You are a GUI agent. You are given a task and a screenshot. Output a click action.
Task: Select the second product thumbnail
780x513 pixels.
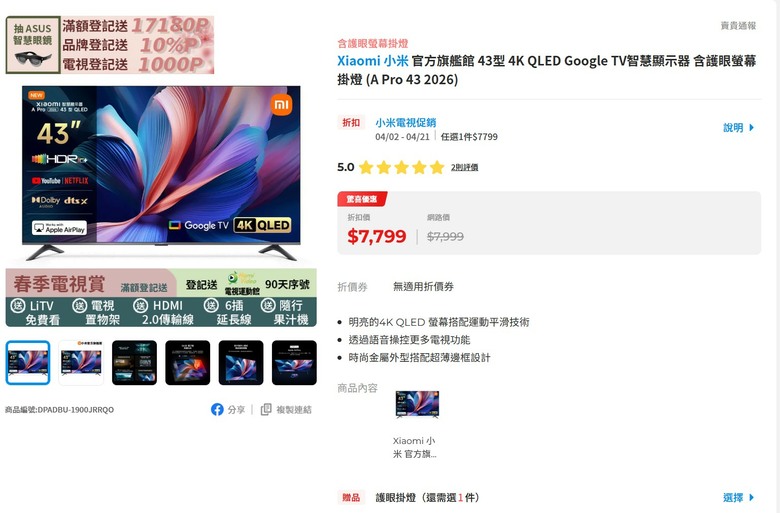[81, 362]
